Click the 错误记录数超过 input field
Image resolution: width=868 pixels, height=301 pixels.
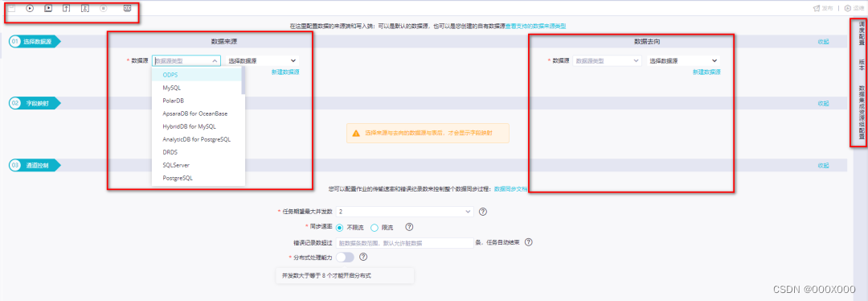pos(405,243)
